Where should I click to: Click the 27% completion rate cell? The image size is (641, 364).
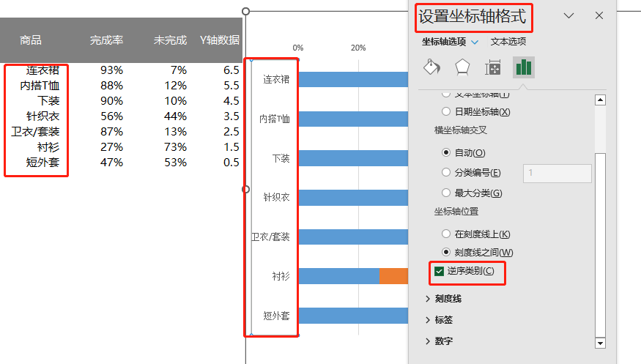click(x=111, y=147)
